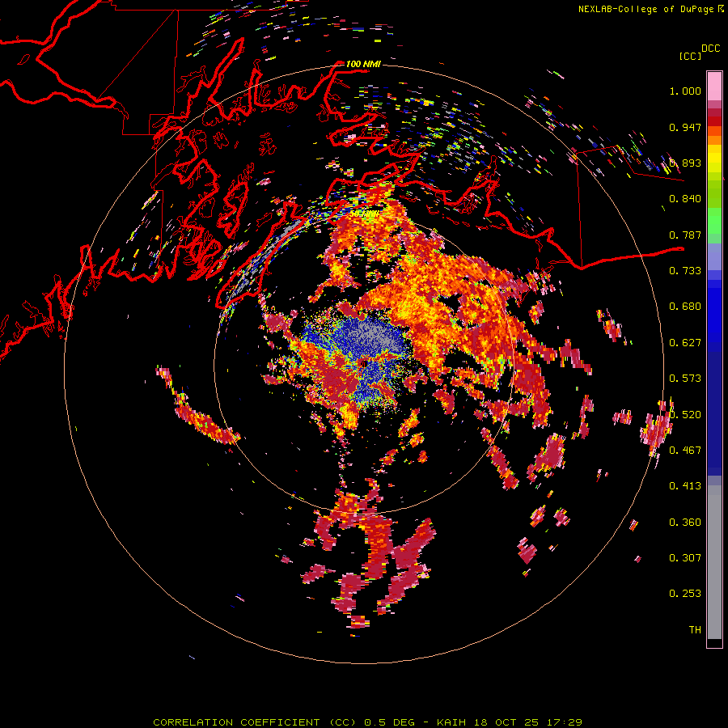The image size is (728, 728).
Task: Click the TH threshold label
Action: 695,629
